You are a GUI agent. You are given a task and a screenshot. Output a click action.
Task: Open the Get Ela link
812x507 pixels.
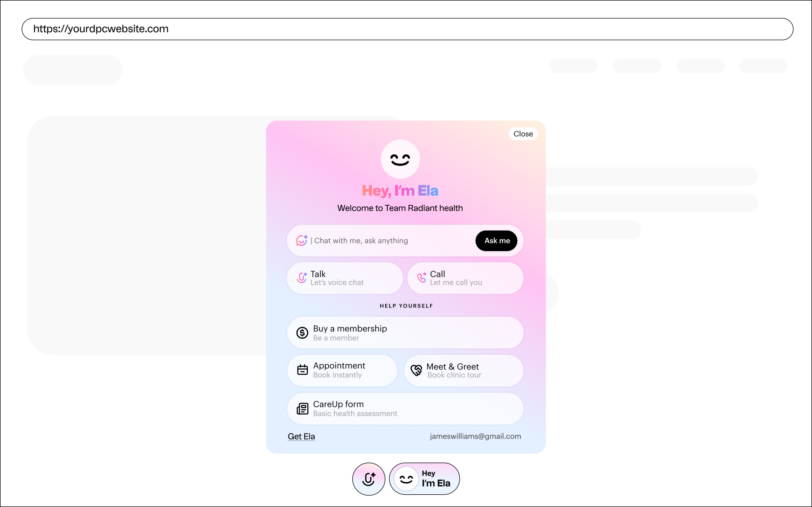(x=301, y=436)
